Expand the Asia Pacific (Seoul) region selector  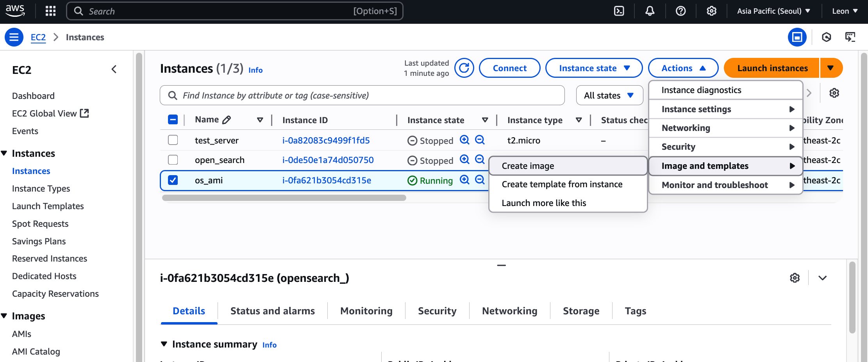pyautogui.click(x=773, y=11)
